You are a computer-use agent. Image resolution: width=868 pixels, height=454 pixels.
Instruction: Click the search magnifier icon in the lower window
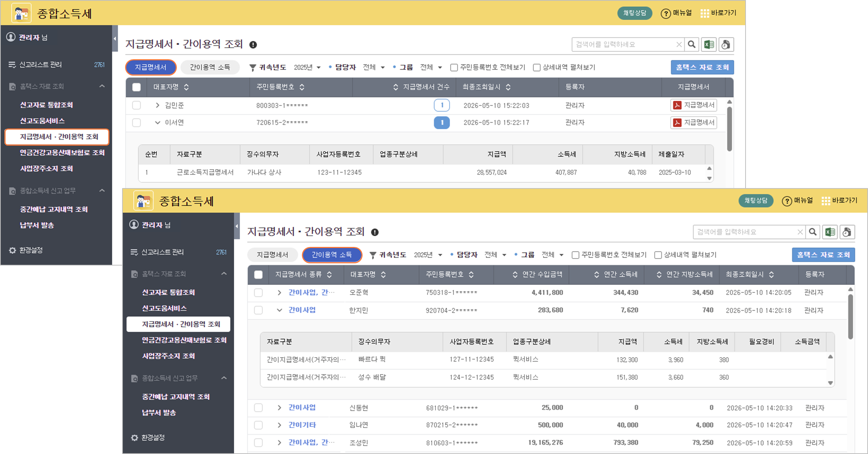pyautogui.click(x=813, y=232)
